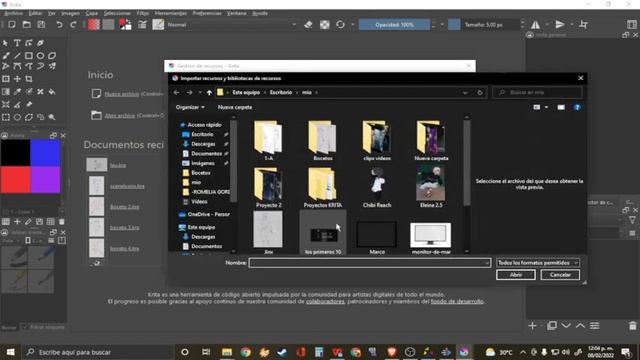This screenshot has height=360, width=640.
Task: Open the Windows Start button
Action: point(11,352)
